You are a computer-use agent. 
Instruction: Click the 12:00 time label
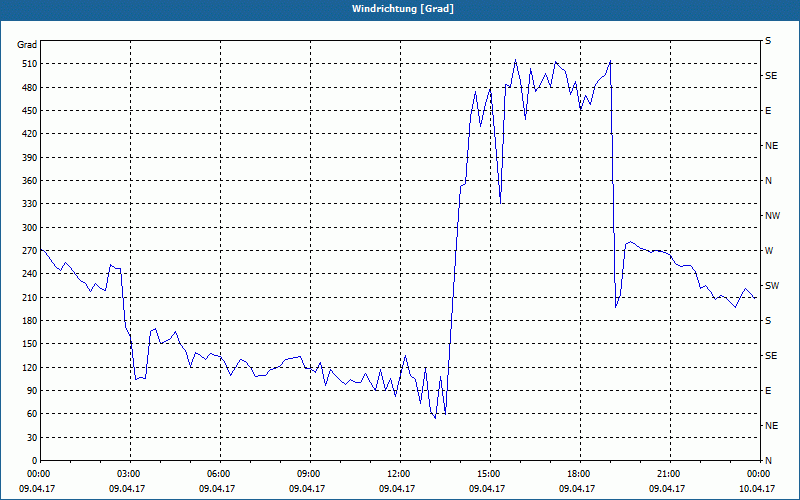pos(400,474)
